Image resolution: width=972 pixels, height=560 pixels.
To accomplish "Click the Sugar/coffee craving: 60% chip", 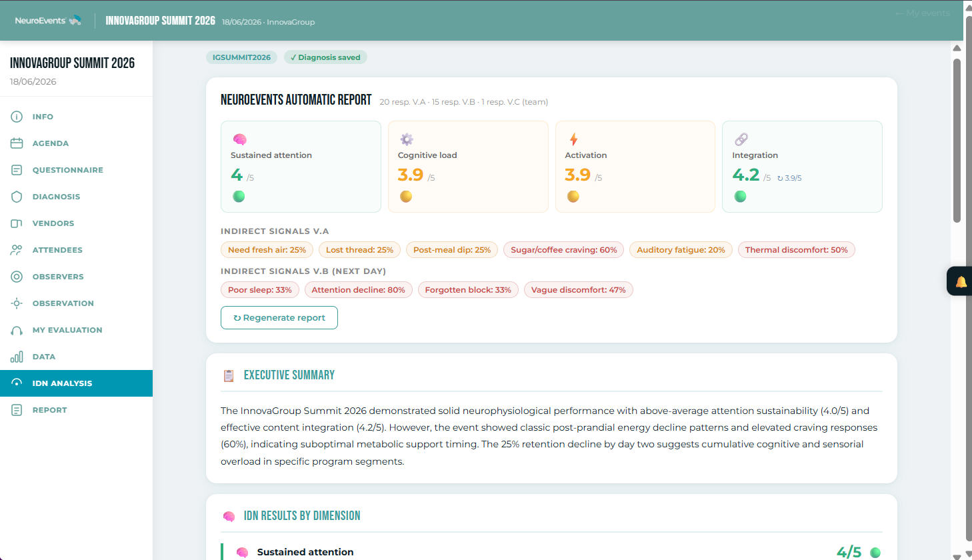I will click(x=564, y=250).
